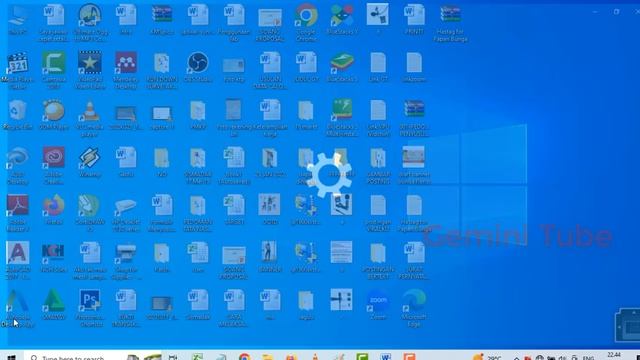Open the WinRAR archive Hastag for Papan Bunga
This screenshot has width=640, height=360.
[450, 22]
